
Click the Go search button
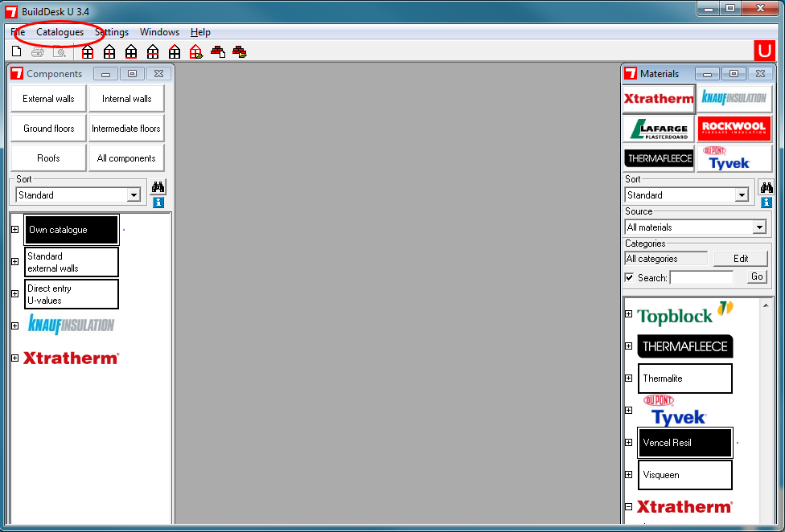[757, 276]
